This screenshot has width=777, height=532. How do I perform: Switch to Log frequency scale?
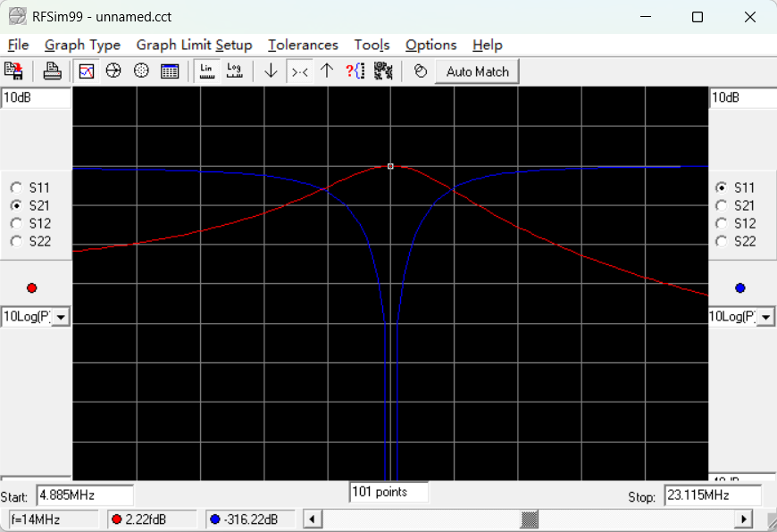(x=234, y=71)
